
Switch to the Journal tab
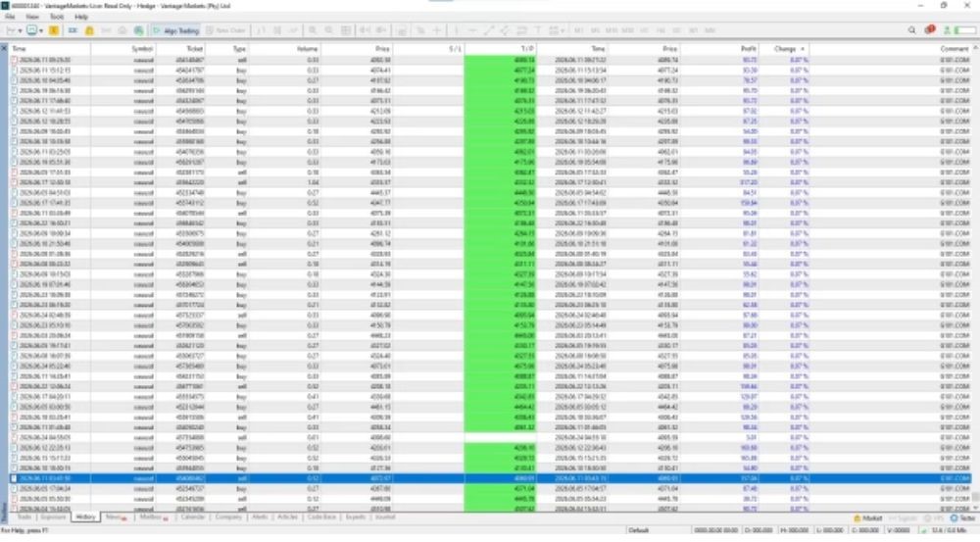385,517
